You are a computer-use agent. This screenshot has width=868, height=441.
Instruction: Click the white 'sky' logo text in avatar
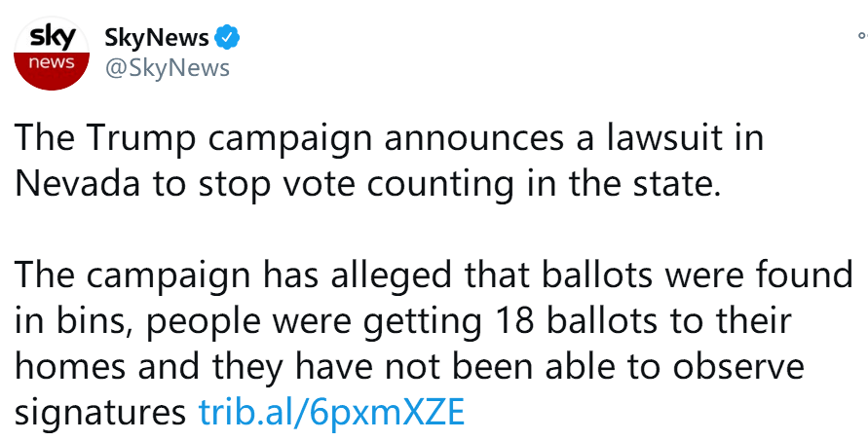pyautogui.click(x=52, y=38)
